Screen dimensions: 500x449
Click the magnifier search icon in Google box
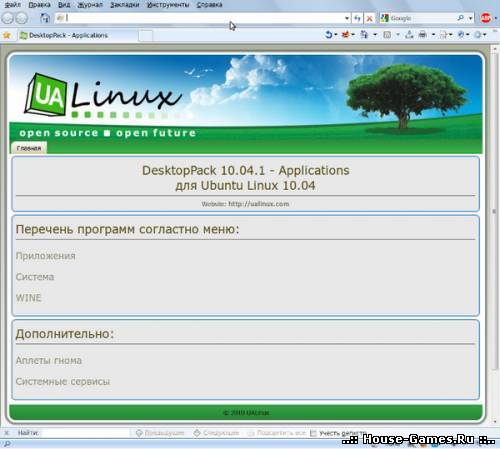click(461, 18)
